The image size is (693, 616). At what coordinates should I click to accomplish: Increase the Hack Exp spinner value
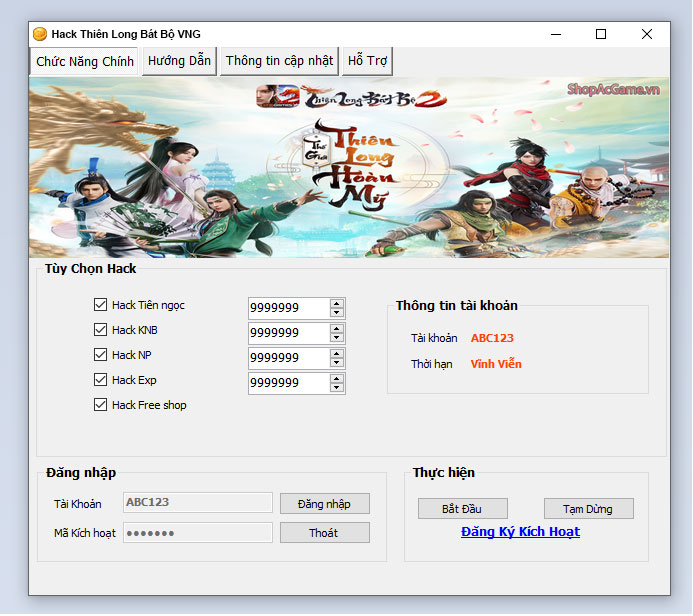(x=336, y=379)
